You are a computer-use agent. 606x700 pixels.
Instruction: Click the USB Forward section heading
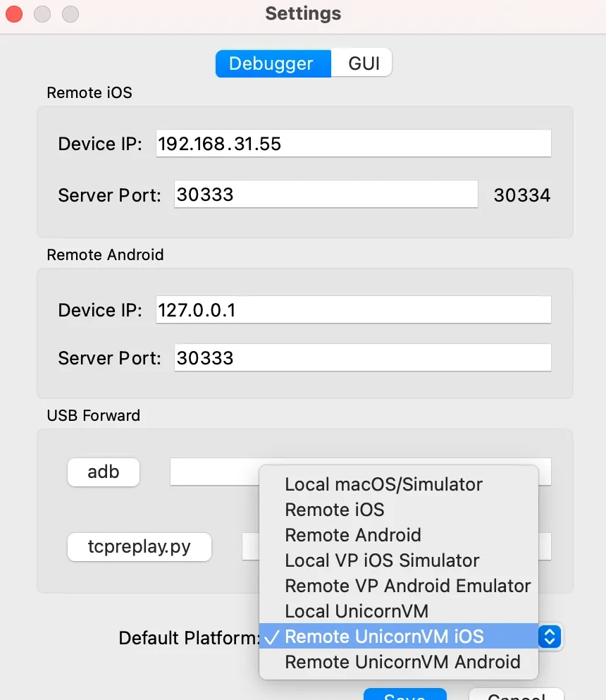click(x=94, y=415)
